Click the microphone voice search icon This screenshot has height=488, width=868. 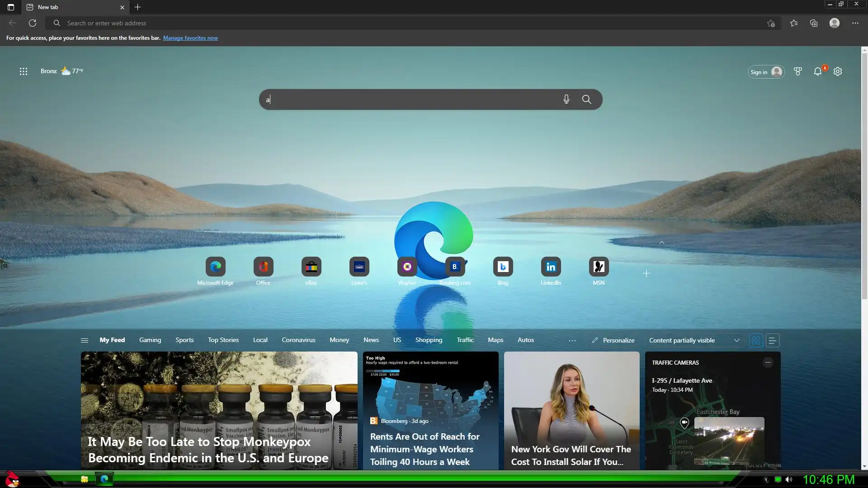click(x=566, y=99)
